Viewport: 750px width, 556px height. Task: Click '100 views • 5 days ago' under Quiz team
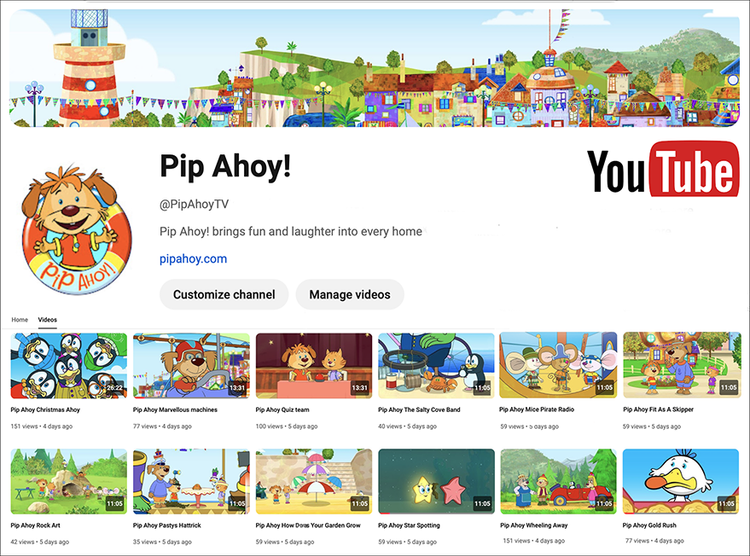click(x=287, y=426)
